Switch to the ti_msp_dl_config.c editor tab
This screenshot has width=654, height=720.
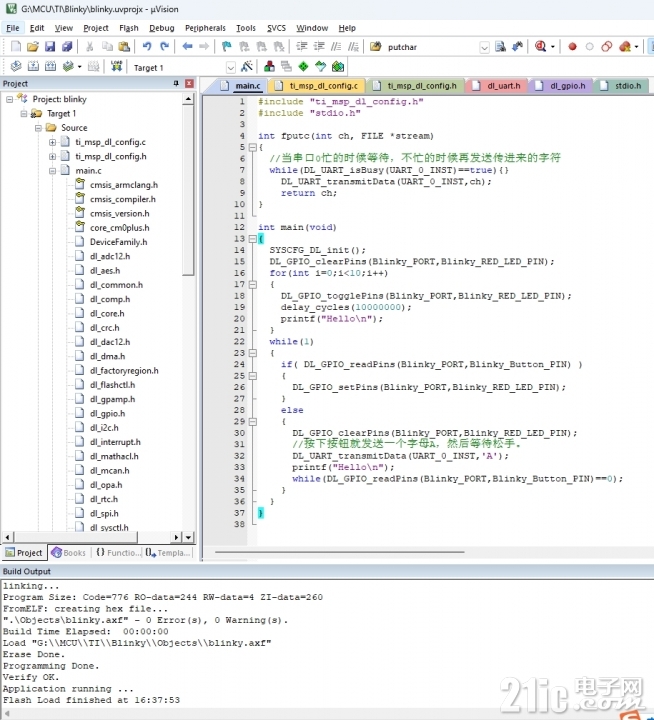tap(317, 86)
